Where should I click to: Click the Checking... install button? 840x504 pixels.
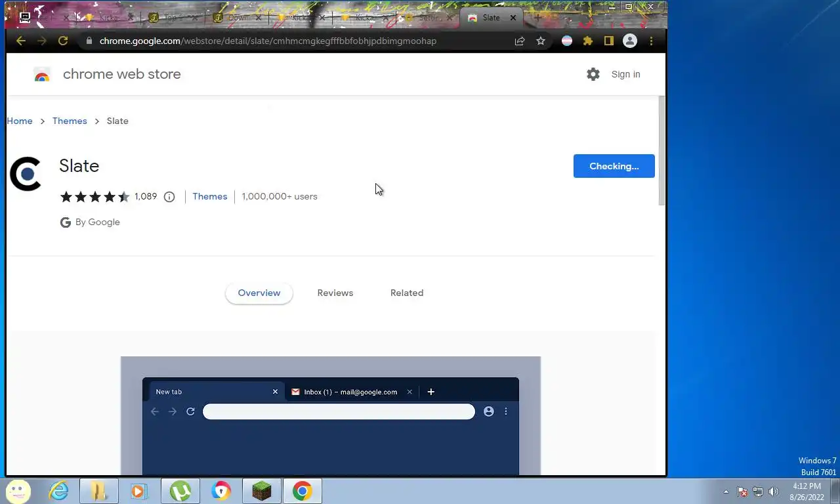click(614, 166)
